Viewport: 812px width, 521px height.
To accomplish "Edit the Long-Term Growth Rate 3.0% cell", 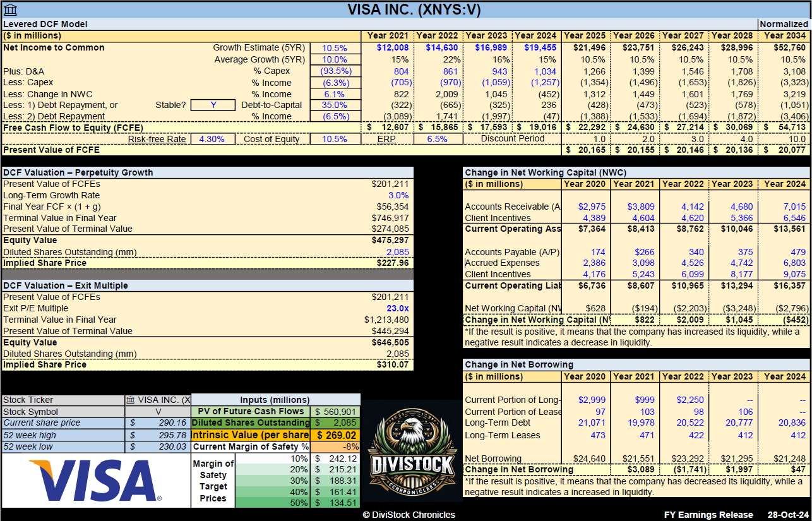I will (398, 195).
